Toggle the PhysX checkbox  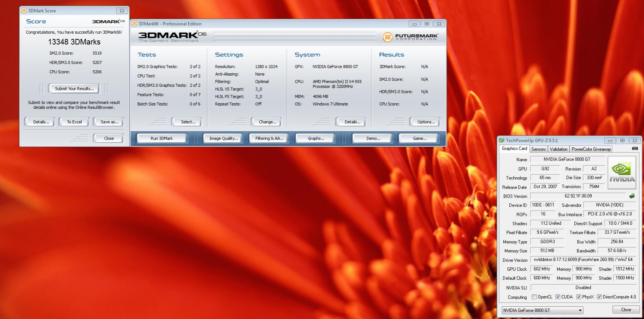579,297
